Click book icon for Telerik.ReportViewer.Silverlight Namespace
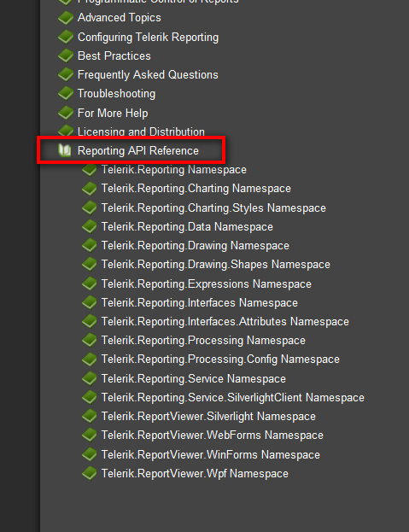Viewport: 409px width, 532px height. click(90, 417)
